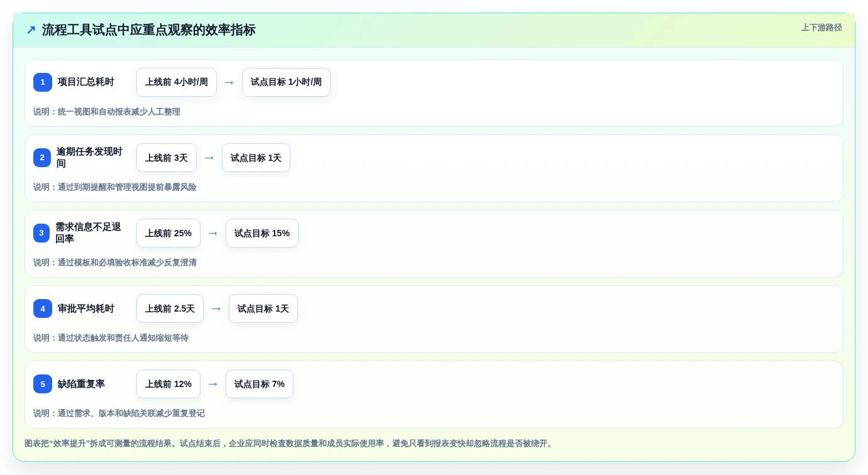Click the arrow in 逾期任务发现时间 row

click(209, 158)
